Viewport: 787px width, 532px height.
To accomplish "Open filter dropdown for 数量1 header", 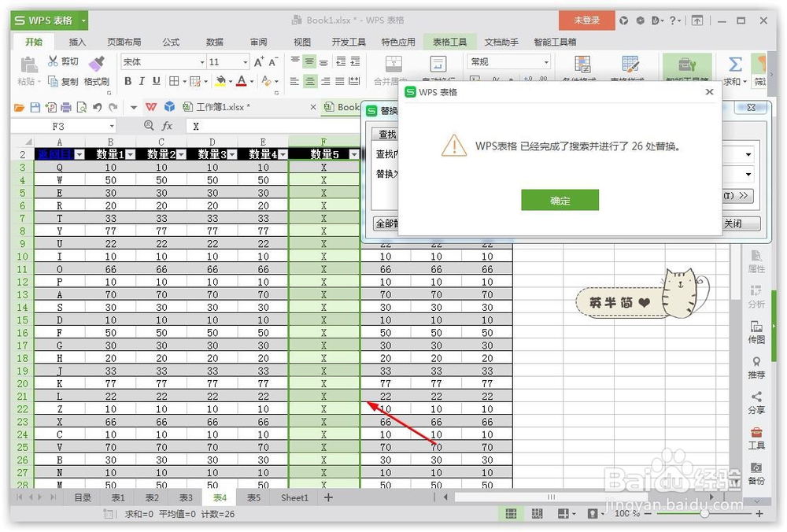I will pyautogui.click(x=131, y=154).
